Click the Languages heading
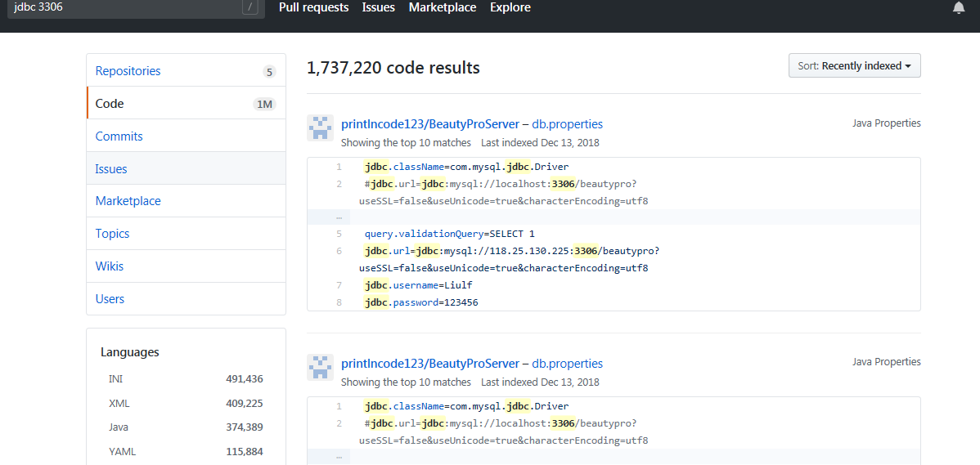 tap(130, 352)
